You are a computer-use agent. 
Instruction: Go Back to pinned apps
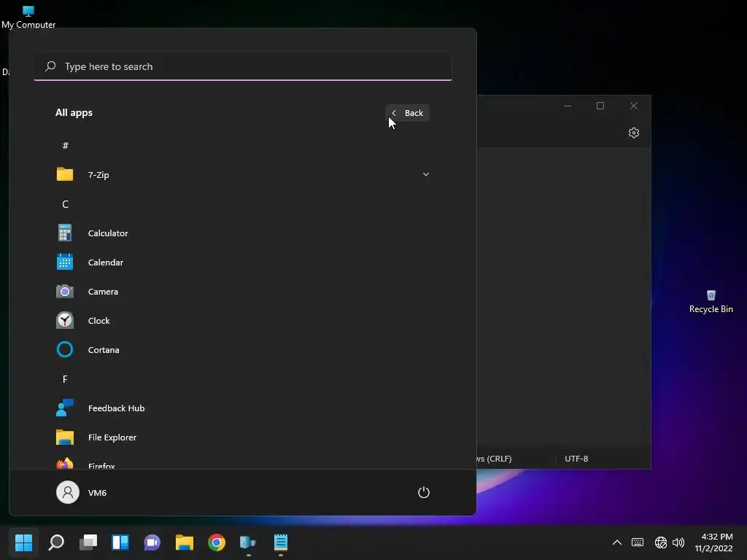(407, 113)
